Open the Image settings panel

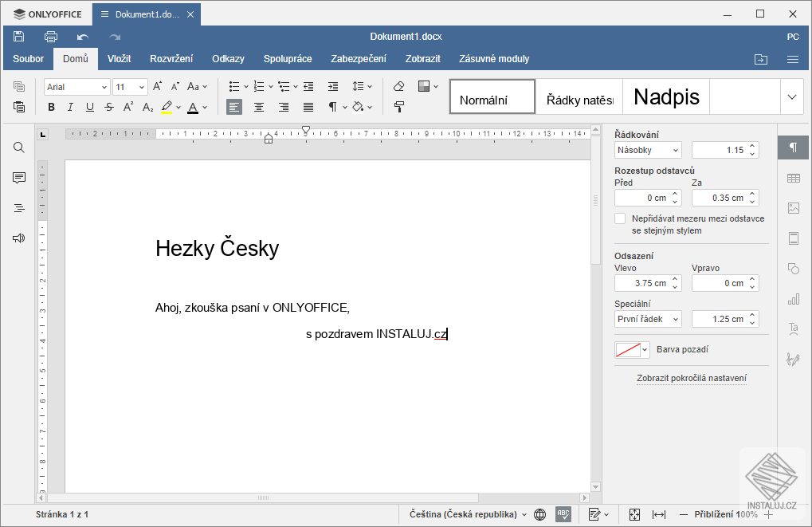pyautogui.click(x=793, y=208)
